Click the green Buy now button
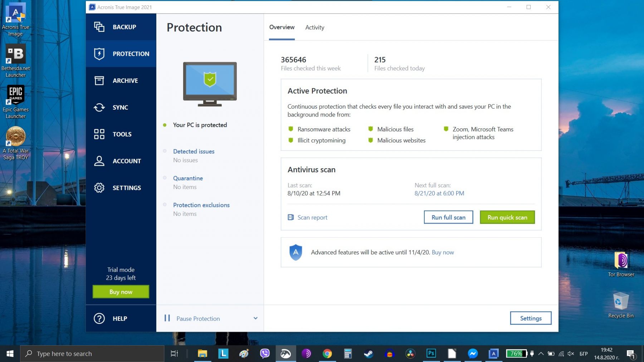The width and height of the screenshot is (644, 362). [x=121, y=292]
